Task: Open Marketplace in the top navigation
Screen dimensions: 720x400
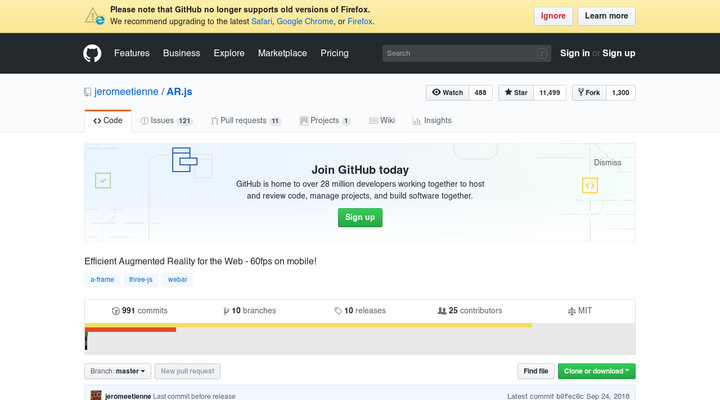Action: tap(282, 53)
